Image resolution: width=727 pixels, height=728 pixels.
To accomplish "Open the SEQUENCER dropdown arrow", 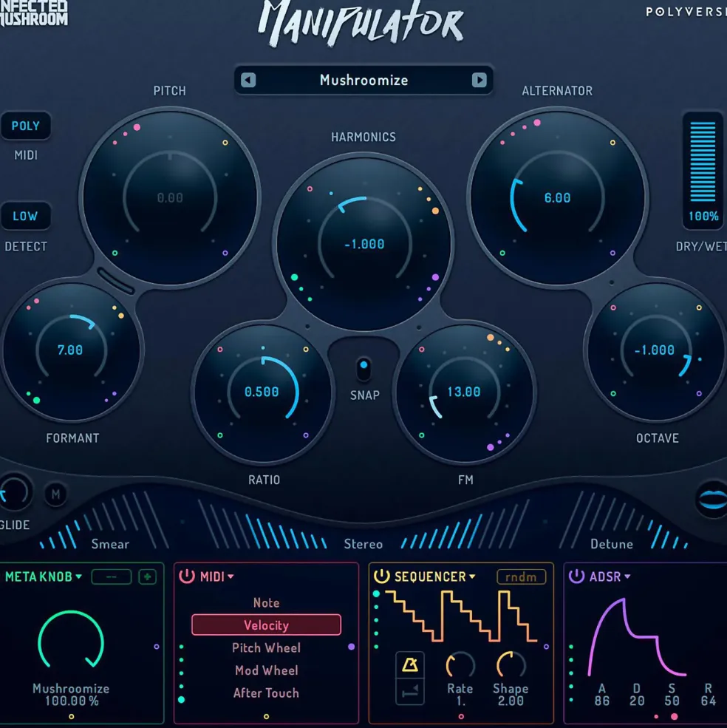I will tap(472, 576).
